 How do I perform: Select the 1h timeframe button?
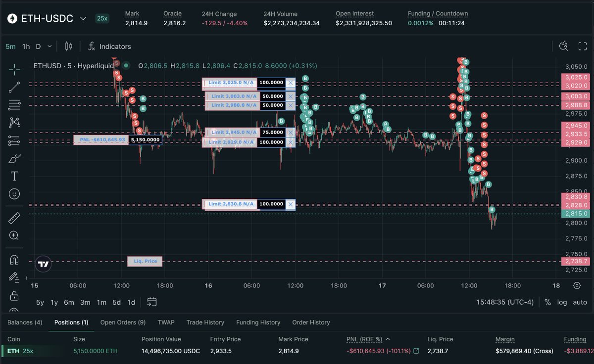coord(26,46)
